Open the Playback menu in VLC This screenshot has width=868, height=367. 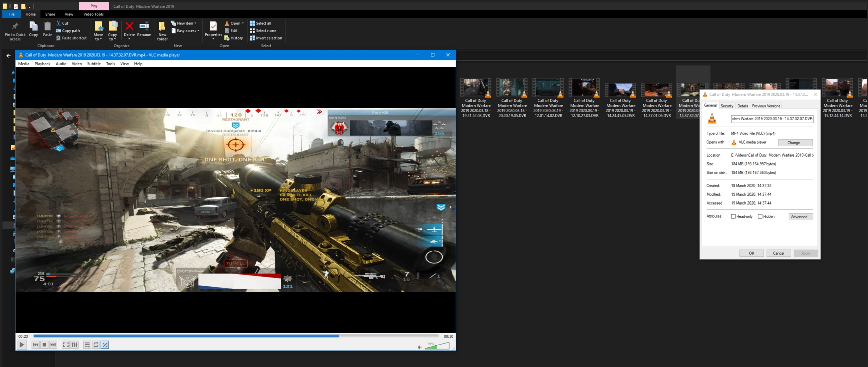(x=42, y=64)
